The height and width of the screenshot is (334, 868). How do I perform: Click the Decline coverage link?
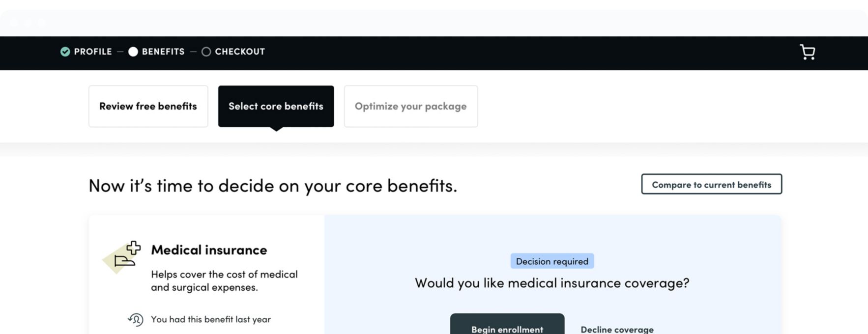617,329
